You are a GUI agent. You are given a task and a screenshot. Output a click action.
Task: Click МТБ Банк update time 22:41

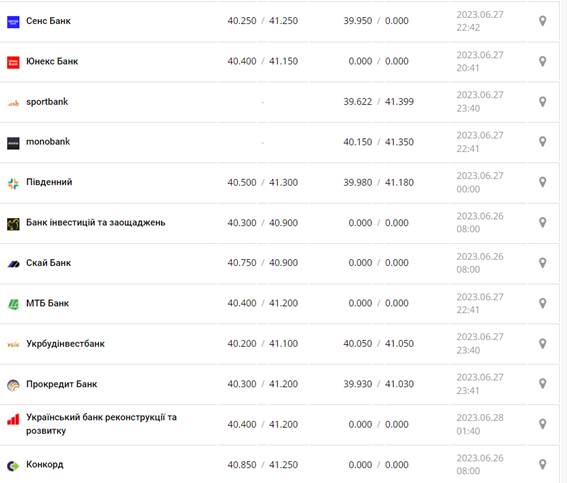click(468, 310)
